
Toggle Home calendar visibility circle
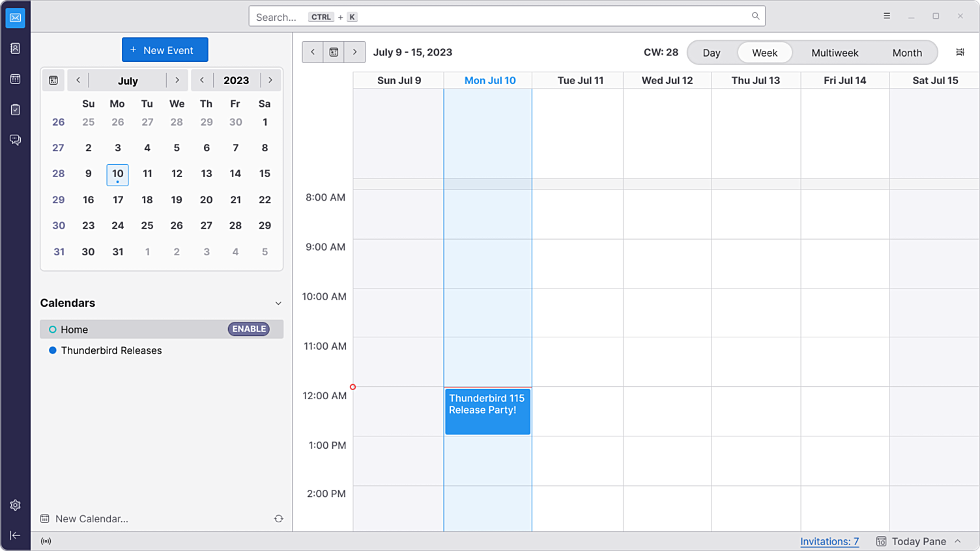click(53, 330)
